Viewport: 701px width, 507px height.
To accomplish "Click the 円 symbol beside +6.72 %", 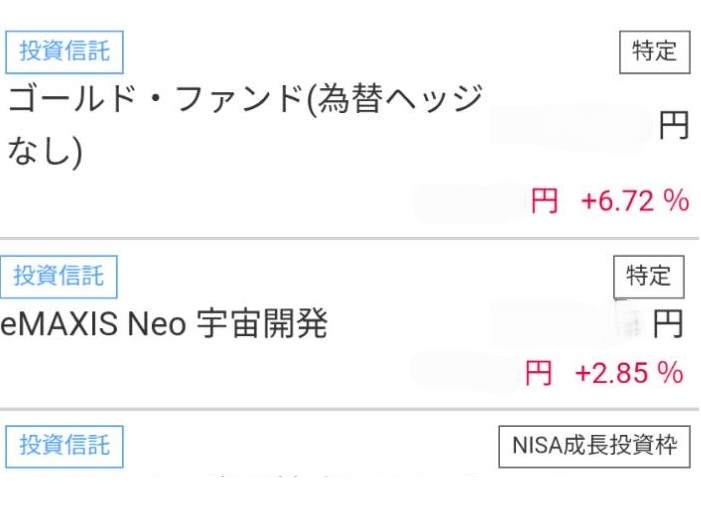I will click(x=545, y=201).
